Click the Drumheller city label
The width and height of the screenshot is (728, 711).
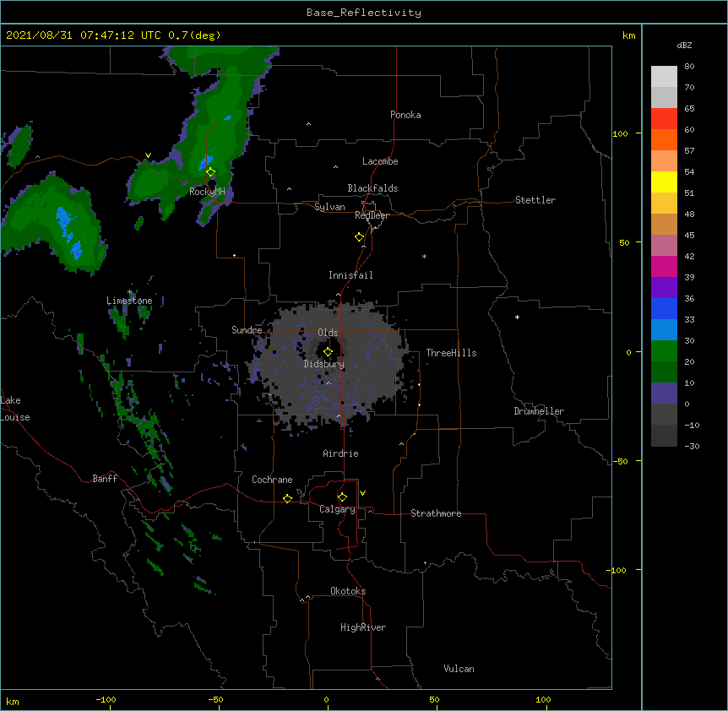(x=539, y=411)
